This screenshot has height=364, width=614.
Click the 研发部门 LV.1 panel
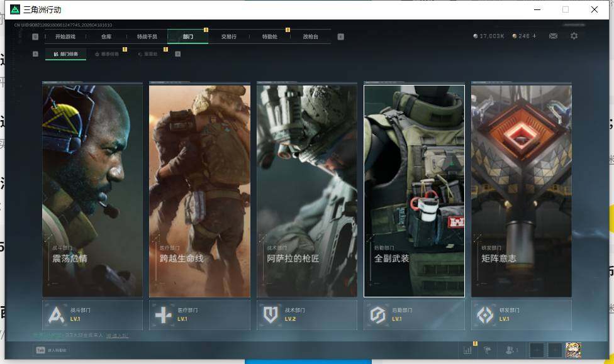[522, 315]
